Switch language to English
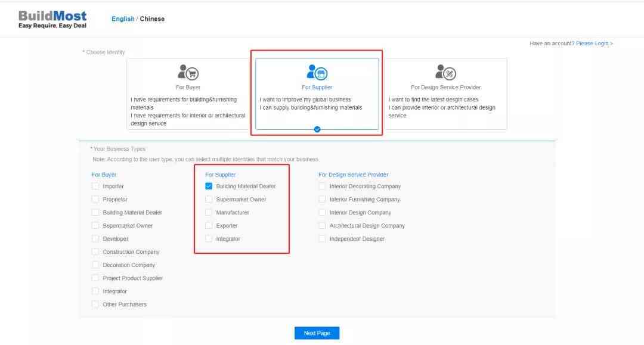The height and width of the screenshot is (345, 644). pyautogui.click(x=123, y=19)
